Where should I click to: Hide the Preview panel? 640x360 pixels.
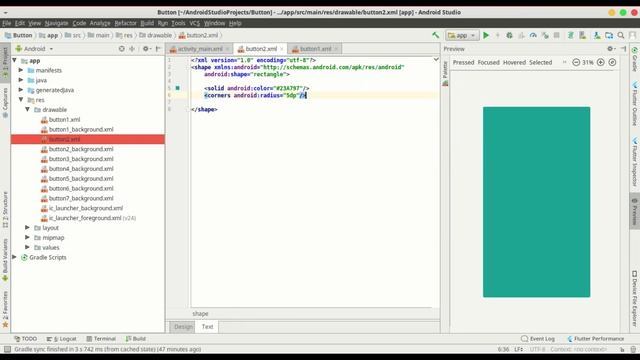[624, 49]
